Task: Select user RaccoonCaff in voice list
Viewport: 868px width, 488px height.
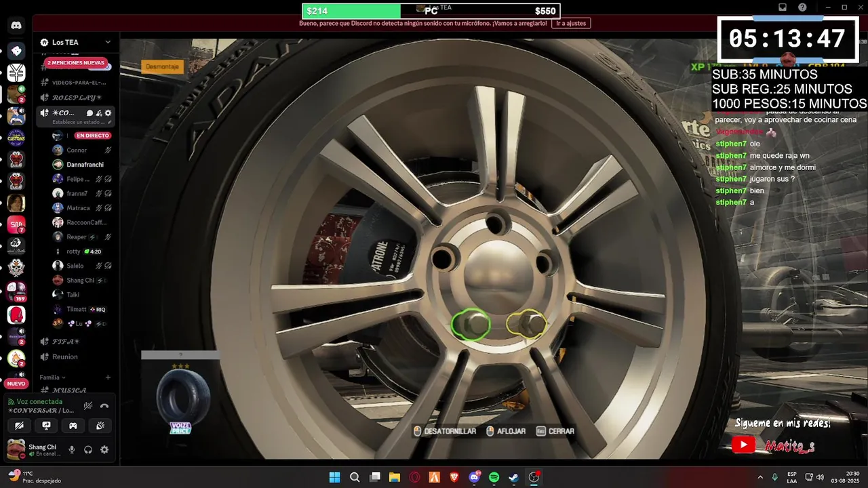Action: pyautogui.click(x=86, y=222)
